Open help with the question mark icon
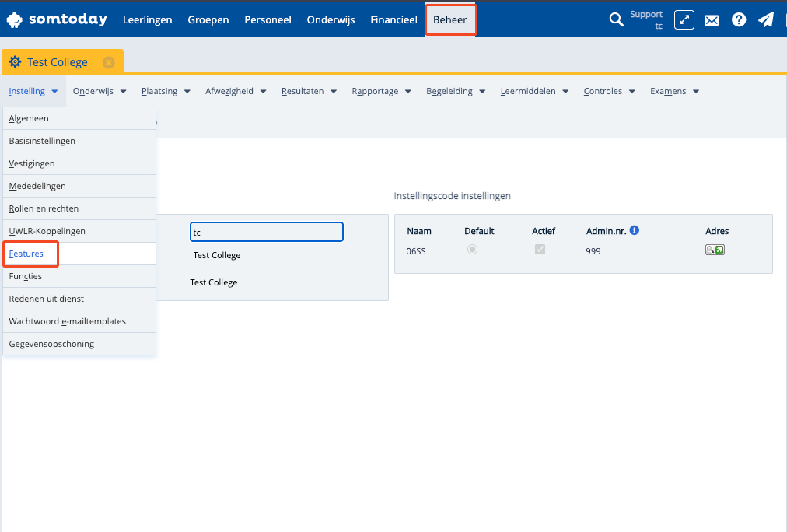The width and height of the screenshot is (787, 532). (739, 20)
